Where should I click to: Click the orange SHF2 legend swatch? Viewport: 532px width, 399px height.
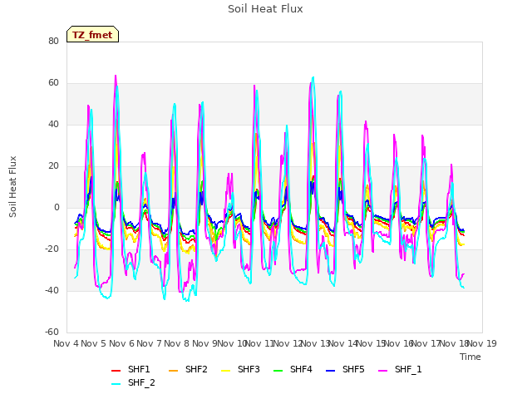click(x=174, y=371)
